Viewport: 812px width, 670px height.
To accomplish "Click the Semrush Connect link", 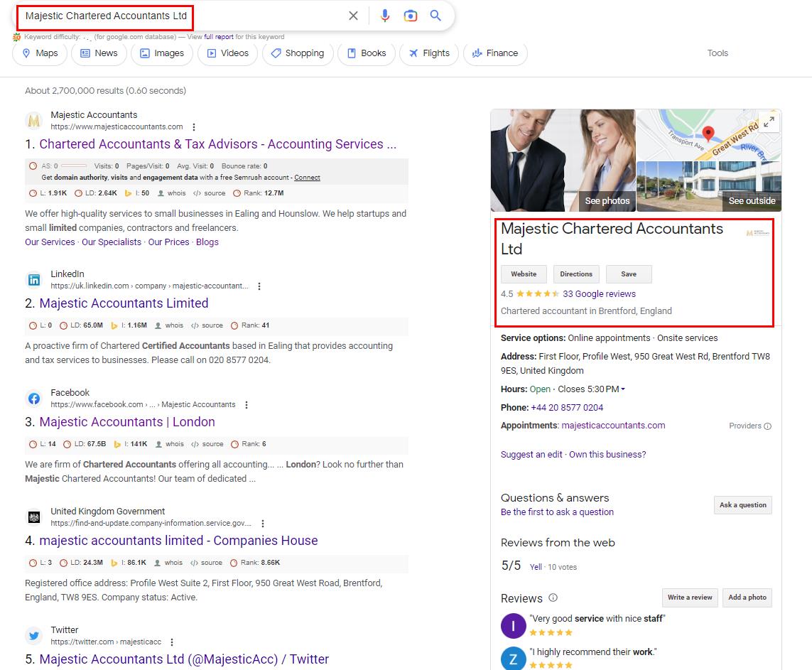I will click(x=307, y=178).
